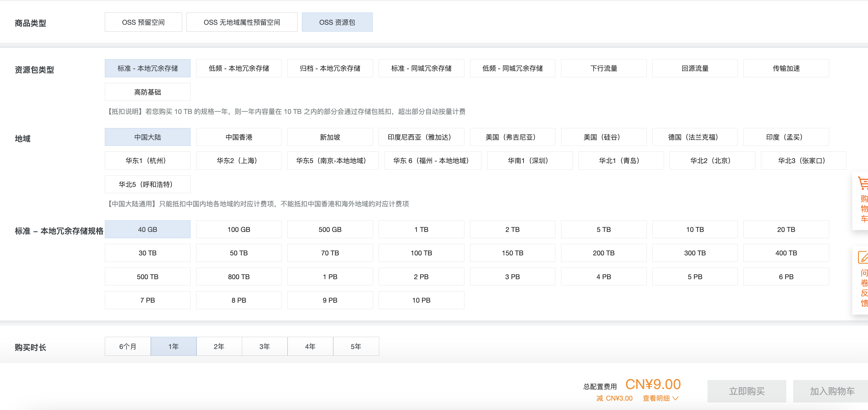Select OSS 预留空间 product type
This screenshot has width=868, height=410.
[x=143, y=22]
